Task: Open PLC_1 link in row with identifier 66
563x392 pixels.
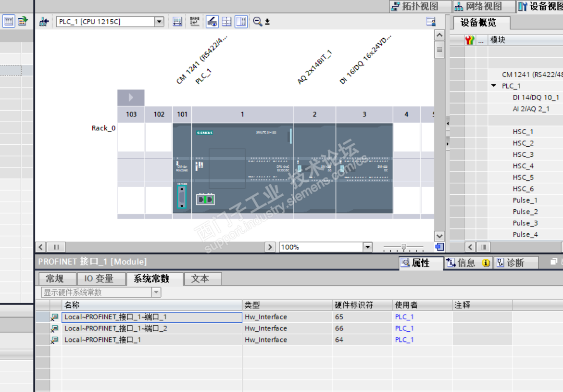Action: [x=404, y=329]
